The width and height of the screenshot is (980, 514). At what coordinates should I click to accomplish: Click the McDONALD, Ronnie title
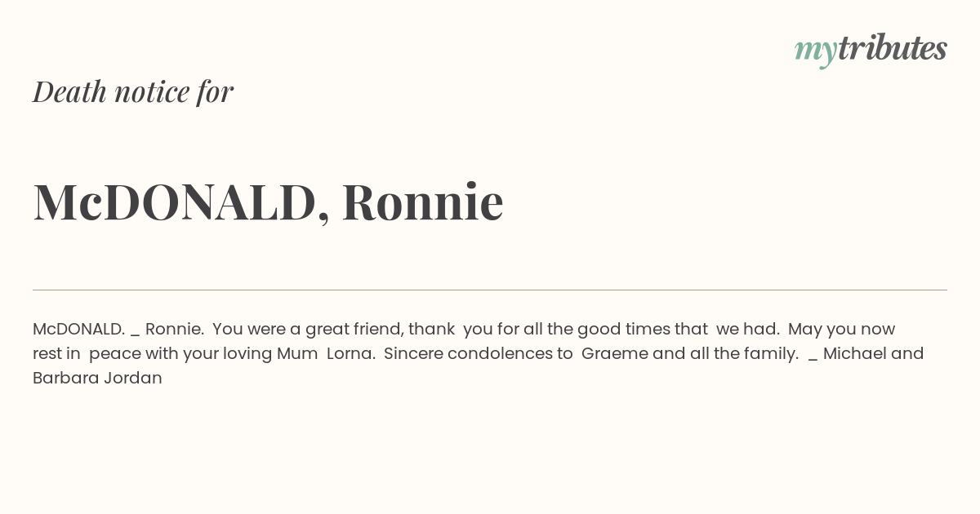[268, 202]
